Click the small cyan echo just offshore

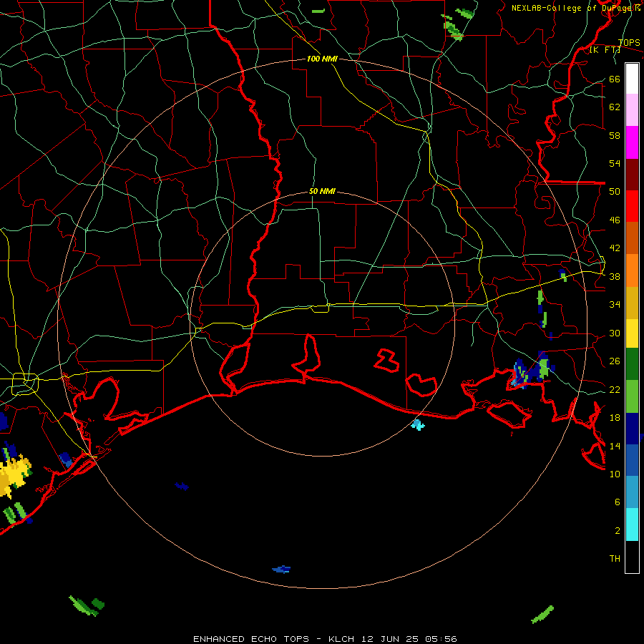418,424
